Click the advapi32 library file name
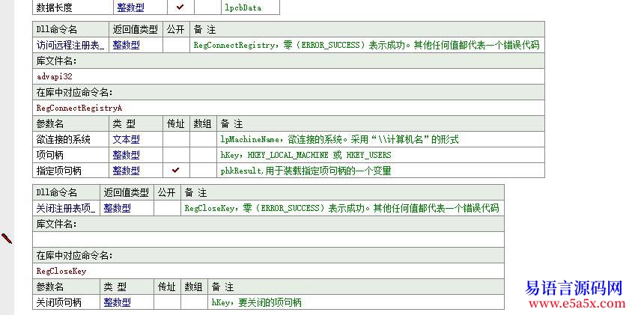The image size is (644, 315). tap(54, 76)
